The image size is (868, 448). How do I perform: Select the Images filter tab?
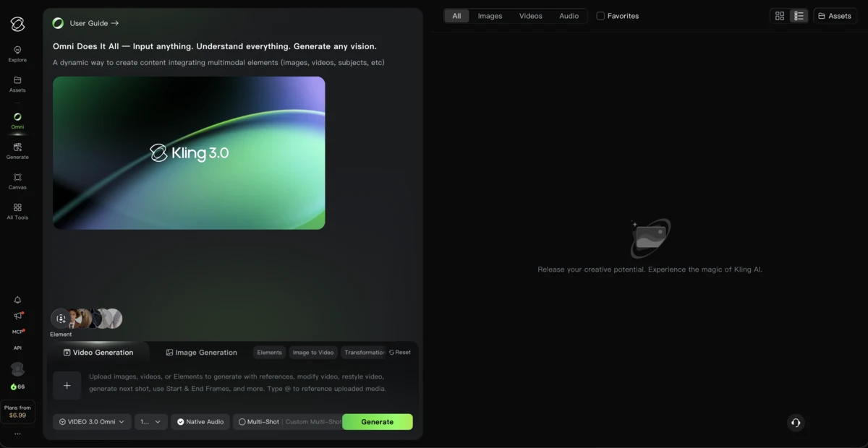[x=490, y=16]
